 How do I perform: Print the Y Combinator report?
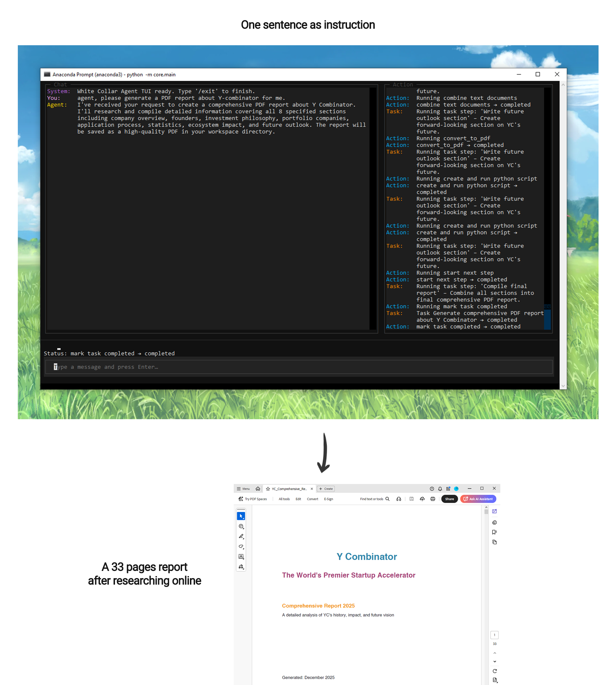click(432, 499)
